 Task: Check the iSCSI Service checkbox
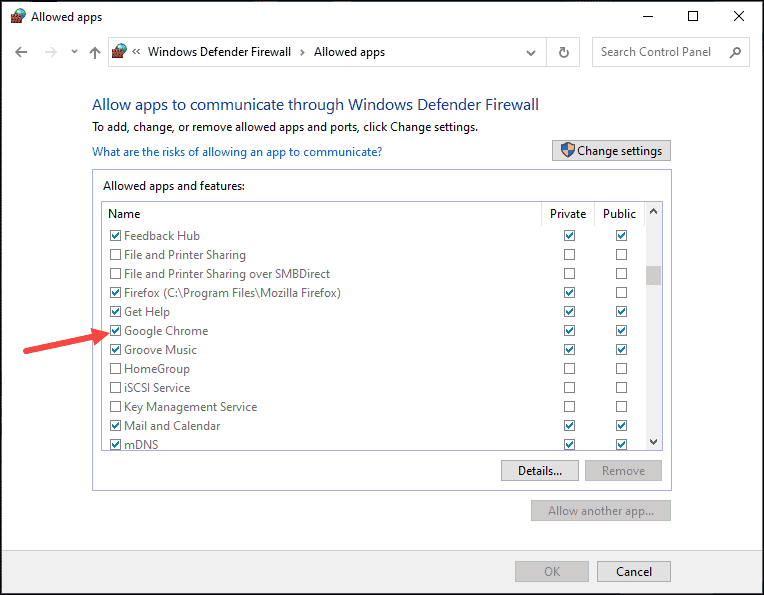coord(115,388)
